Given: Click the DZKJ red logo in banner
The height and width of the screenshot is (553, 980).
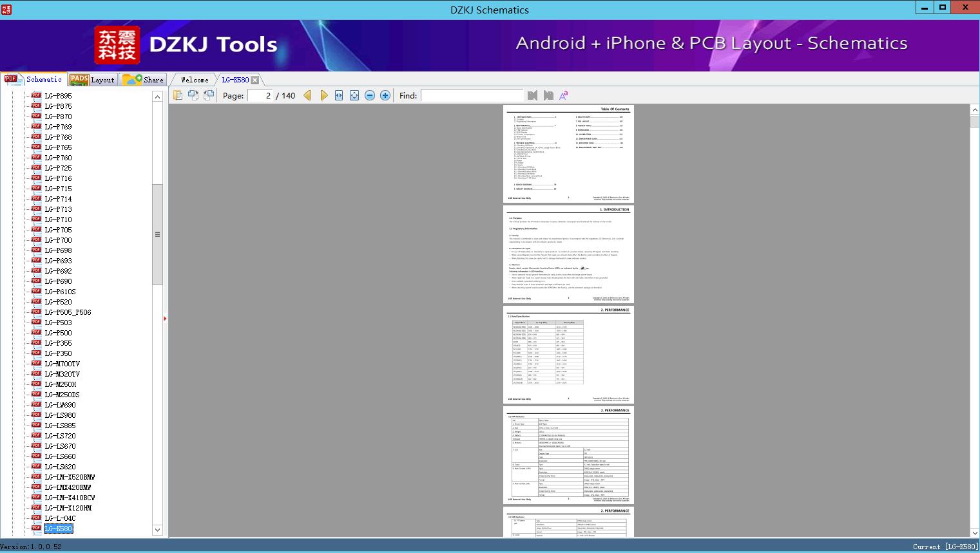Looking at the screenshot, I should coord(117,45).
